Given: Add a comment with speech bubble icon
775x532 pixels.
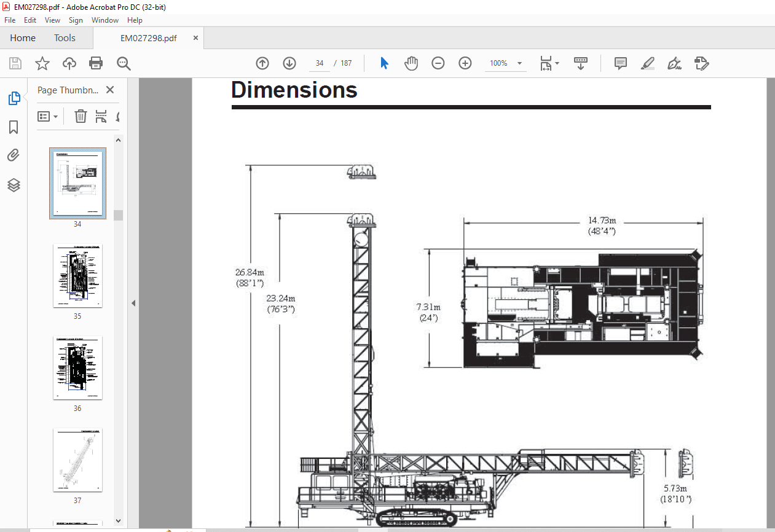Looking at the screenshot, I should [621, 63].
